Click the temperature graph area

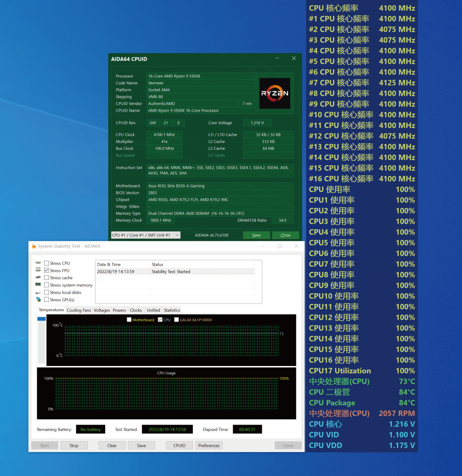pos(172,340)
